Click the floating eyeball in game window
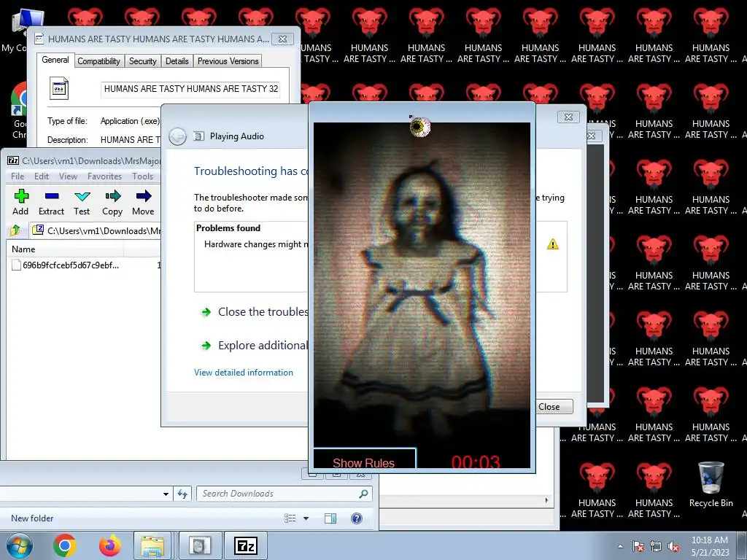 coord(419,127)
